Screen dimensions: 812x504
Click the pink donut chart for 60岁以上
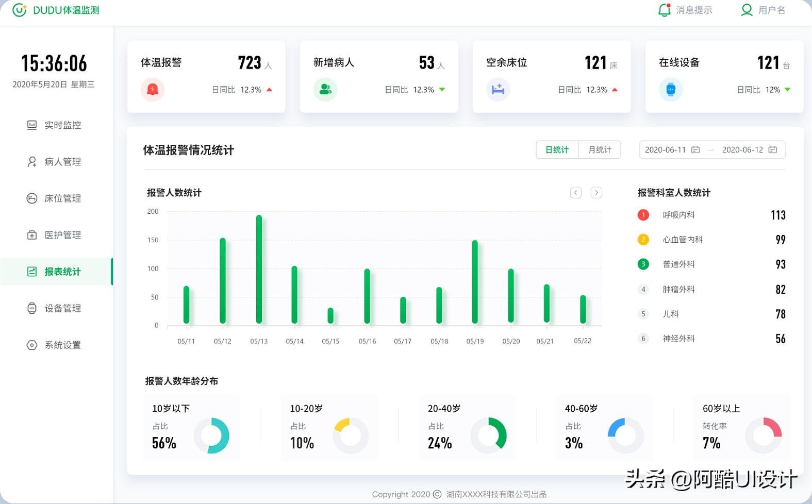tap(764, 435)
